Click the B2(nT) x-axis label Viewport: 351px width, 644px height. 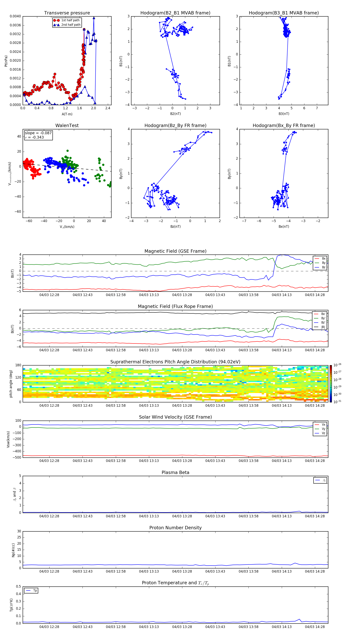pos(175,114)
